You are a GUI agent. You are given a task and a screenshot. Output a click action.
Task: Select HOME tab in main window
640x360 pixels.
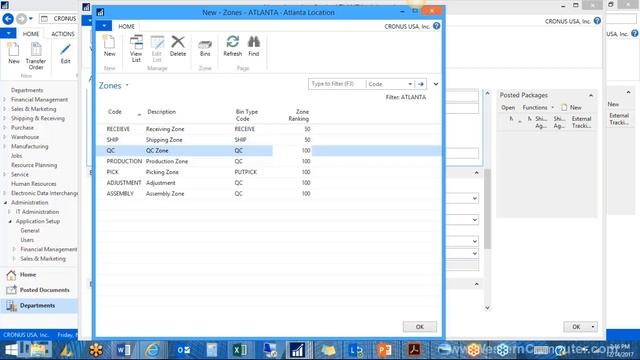coord(31,34)
